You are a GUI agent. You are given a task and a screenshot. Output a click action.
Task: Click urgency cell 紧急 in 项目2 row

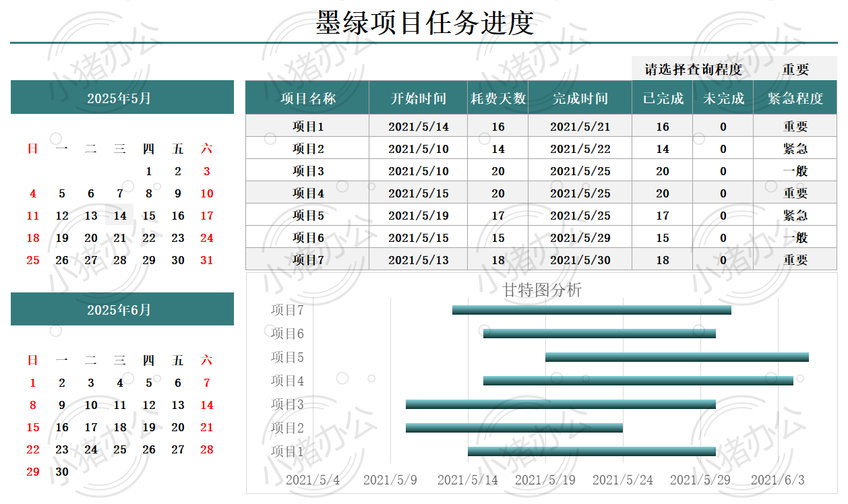(795, 148)
